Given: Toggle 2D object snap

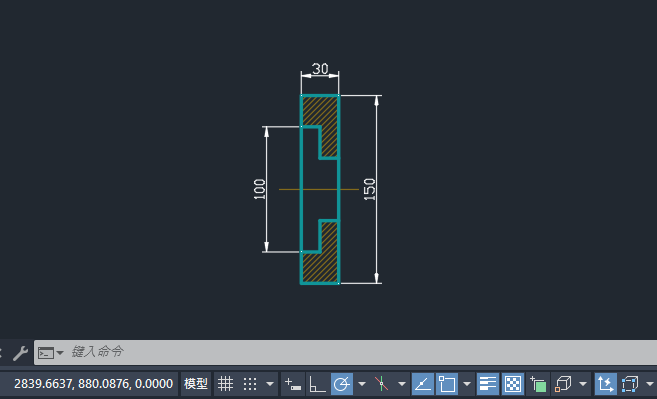Looking at the screenshot, I should pos(447,383).
